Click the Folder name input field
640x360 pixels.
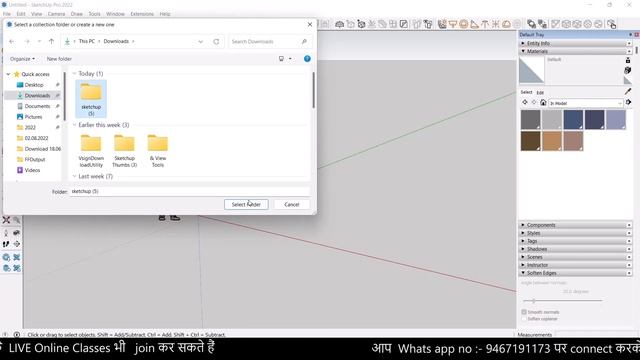(190, 191)
